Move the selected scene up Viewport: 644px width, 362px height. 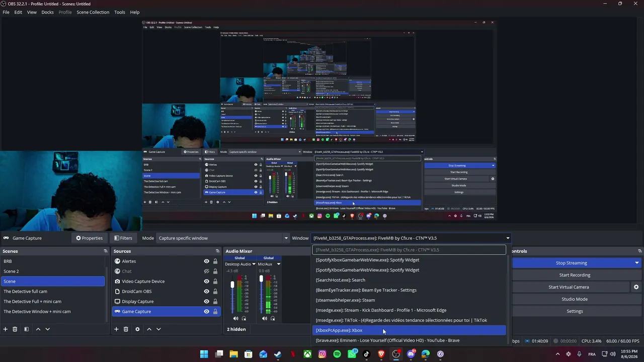38,329
